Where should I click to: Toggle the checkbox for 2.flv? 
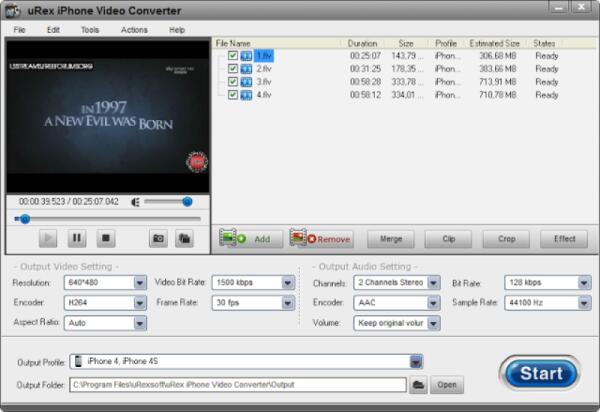click(x=233, y=69)
